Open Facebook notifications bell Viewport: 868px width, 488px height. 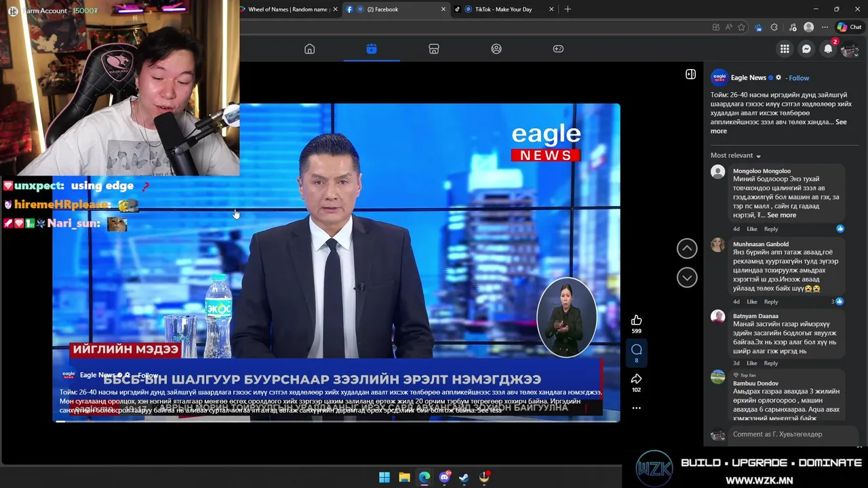coord(828,49)
